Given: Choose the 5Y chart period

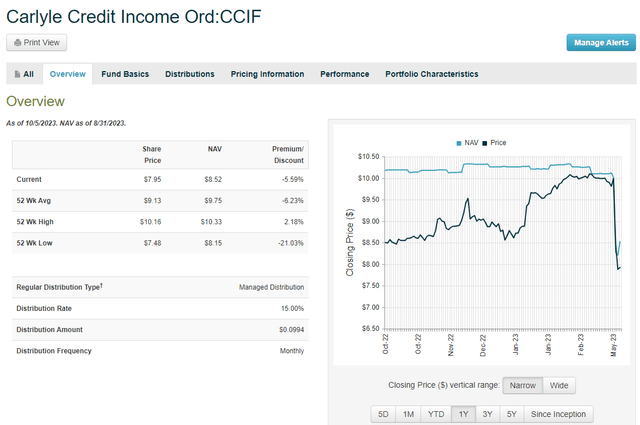Looking at the screenshot, I should coord(511,414).
